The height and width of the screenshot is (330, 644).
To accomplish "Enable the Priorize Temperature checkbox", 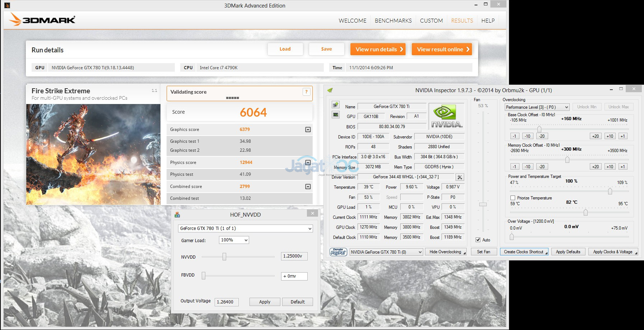I will (513, 198).
